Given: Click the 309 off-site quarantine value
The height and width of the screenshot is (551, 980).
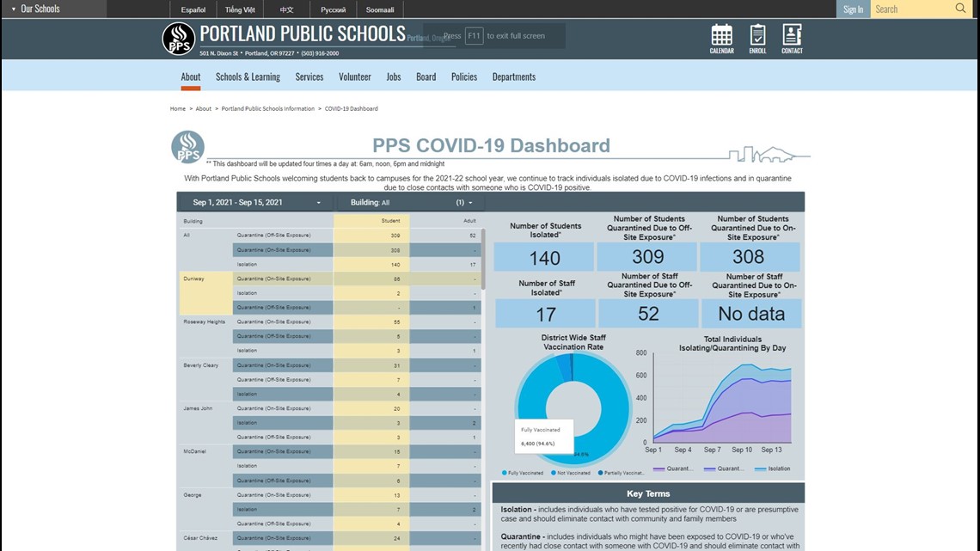Looking at the screenshot, I should [x=647, y=257].
